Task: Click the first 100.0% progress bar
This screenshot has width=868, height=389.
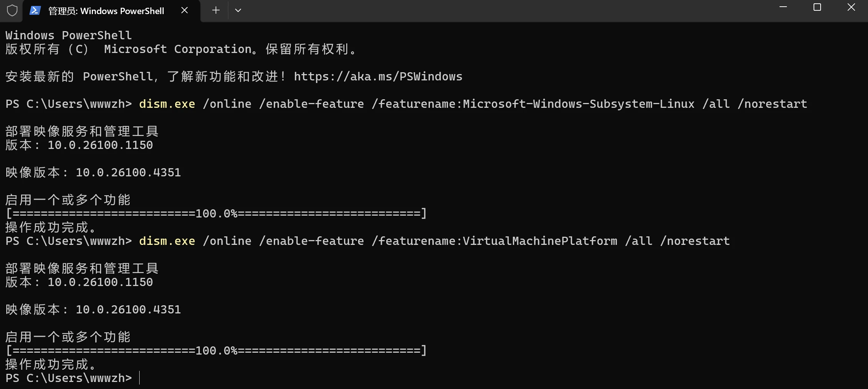Action: click(217, 213)
